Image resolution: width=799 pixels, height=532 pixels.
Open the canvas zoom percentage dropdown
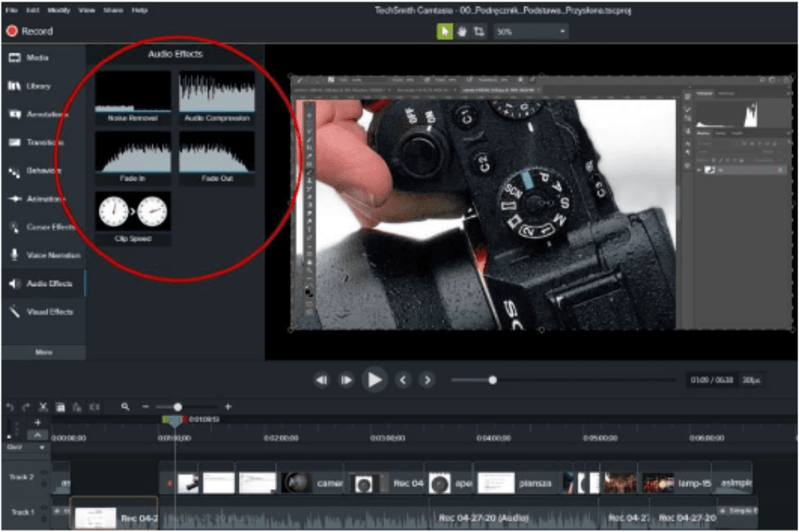531,32
